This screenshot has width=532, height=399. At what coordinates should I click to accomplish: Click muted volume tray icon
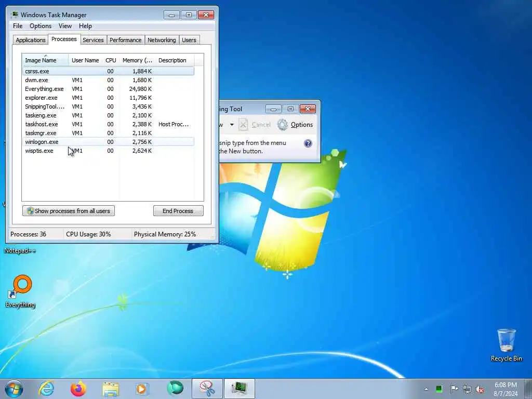[480, 390]
